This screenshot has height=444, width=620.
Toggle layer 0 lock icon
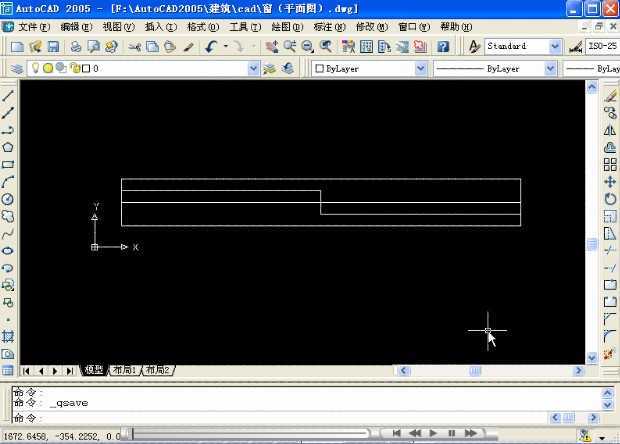pyautogui.click(x=75, y=68)
